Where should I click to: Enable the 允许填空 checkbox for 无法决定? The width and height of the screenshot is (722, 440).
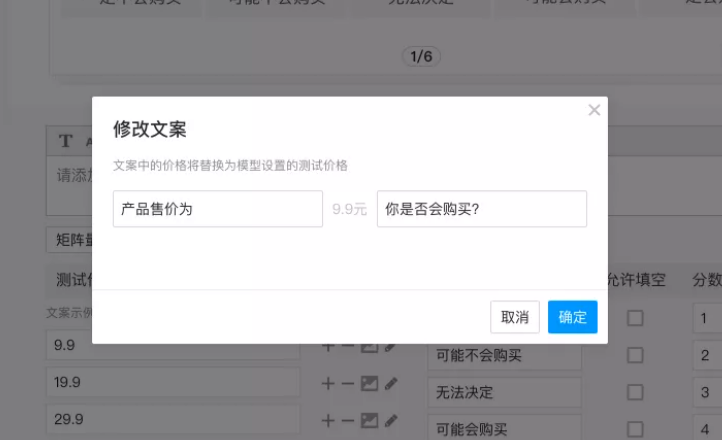click(635, 392)
